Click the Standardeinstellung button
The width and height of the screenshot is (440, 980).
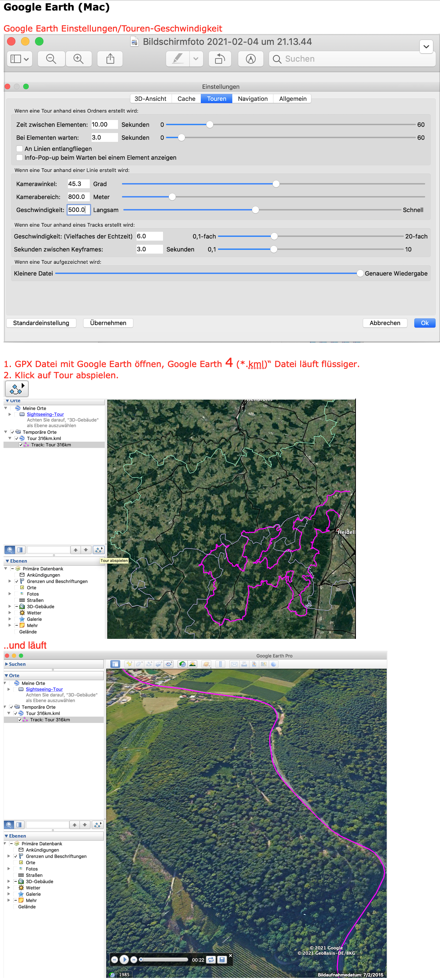pyautogui.click(x=41, y=323)
